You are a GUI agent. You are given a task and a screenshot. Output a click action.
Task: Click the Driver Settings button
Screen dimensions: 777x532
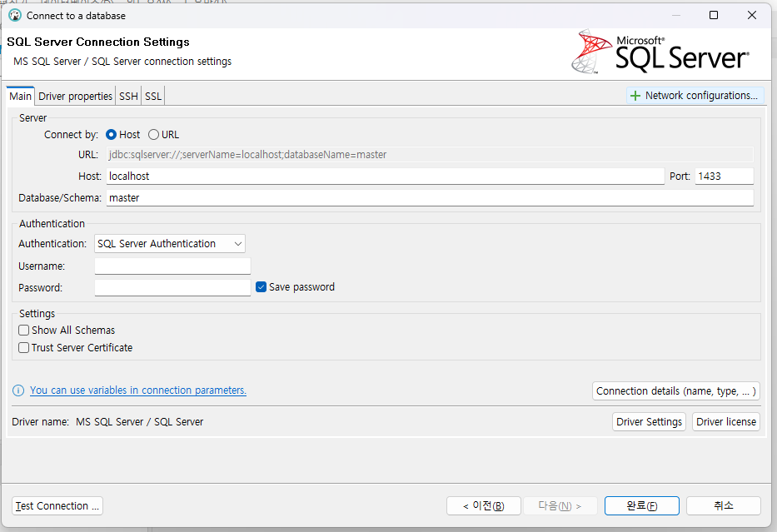point(649,421)
